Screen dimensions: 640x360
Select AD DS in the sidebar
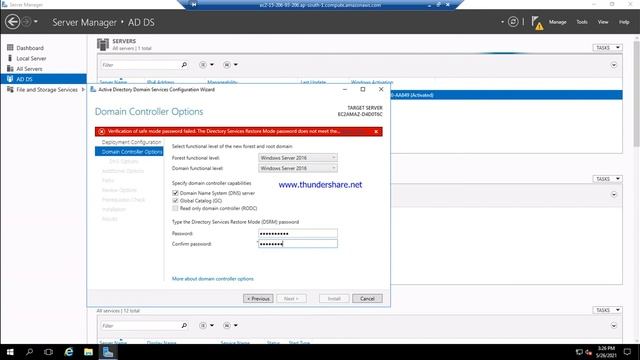[x=43, y=79]
